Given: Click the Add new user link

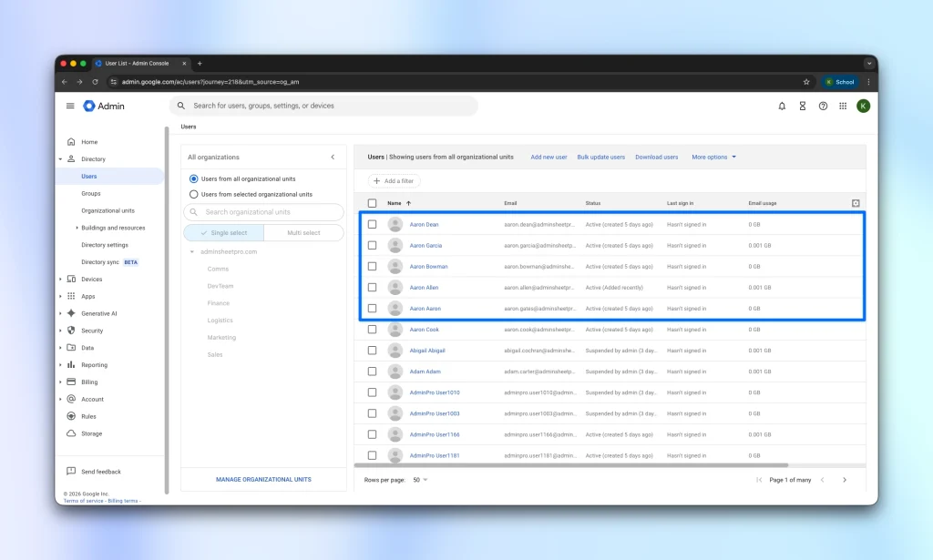Looking at the screenshot, I should (x=549, y=157).
